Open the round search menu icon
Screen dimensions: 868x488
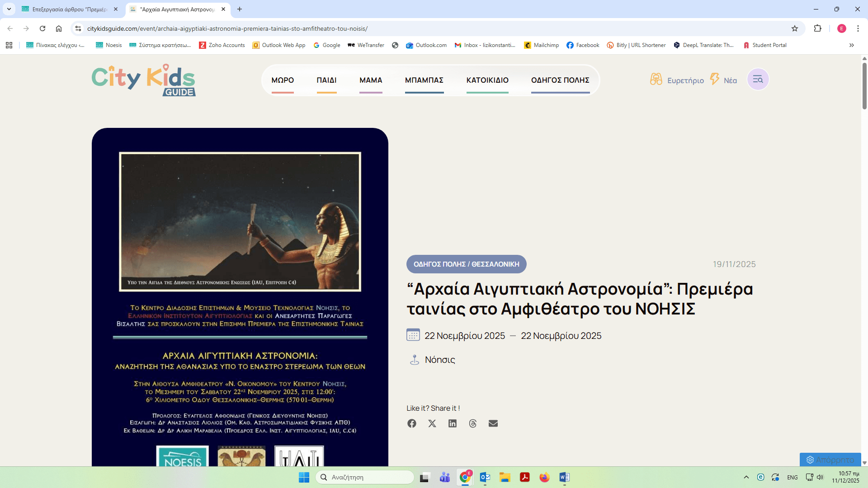[758, 80]
